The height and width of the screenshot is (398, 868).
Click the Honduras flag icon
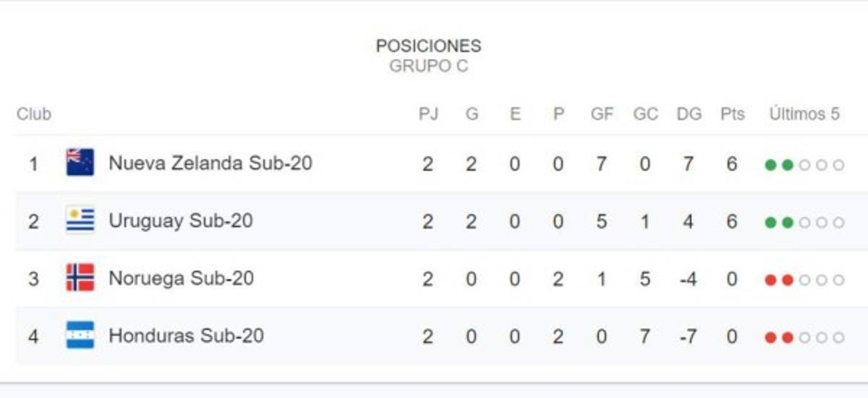[80, 335]
